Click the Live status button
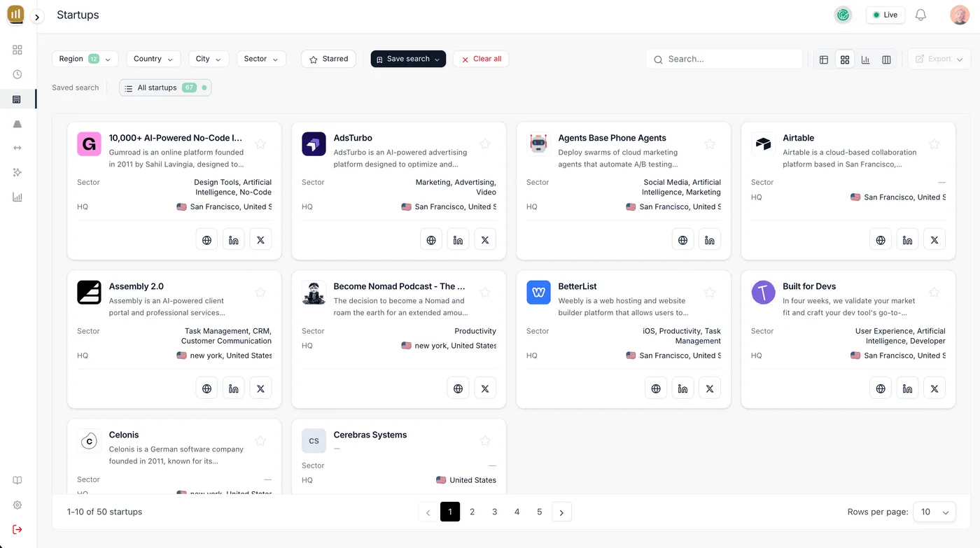The height and width of the screenshot is (548, 980). pos(885,15)
